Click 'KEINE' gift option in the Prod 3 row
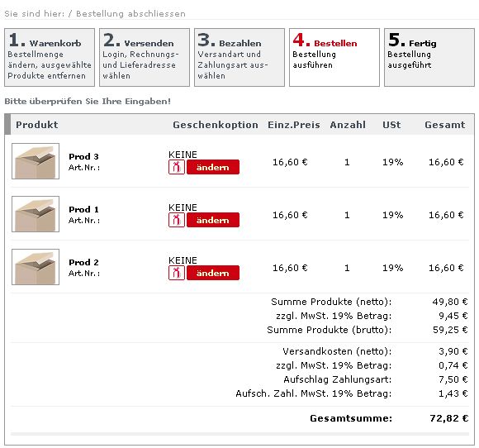The image size is (479, 448). pos(183,155)
